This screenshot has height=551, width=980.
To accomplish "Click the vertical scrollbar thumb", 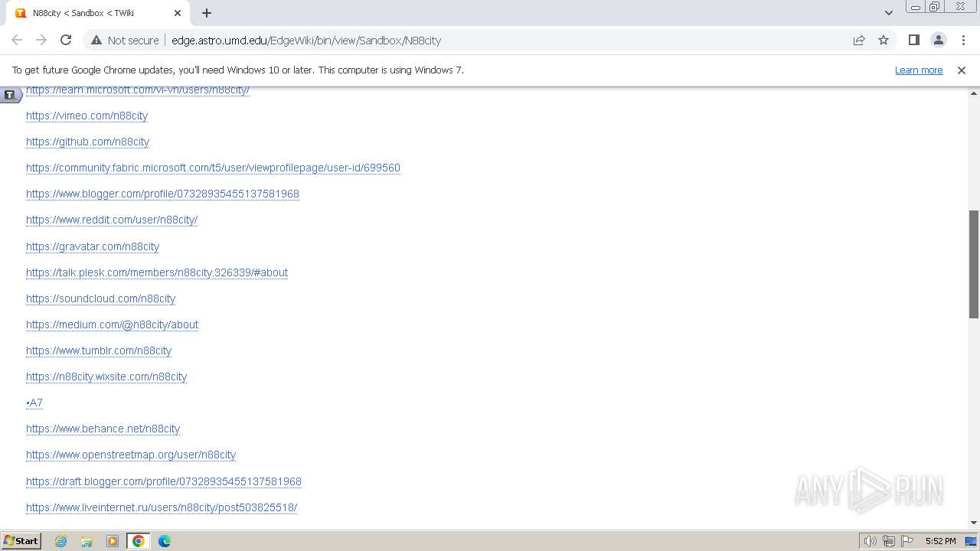I will click(974, 264).
